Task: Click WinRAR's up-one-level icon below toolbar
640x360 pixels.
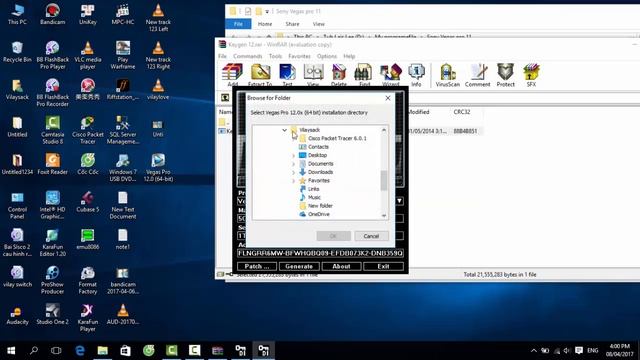Action: click(225, 98)
